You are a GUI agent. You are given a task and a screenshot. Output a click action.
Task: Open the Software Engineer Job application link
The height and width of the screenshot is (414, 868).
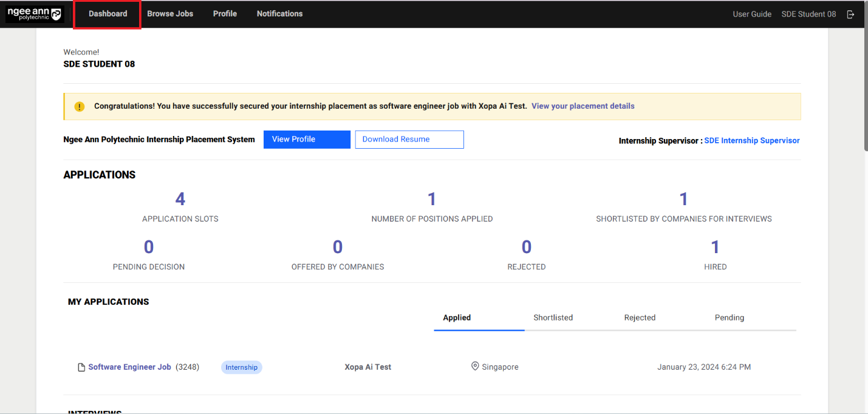[129, 367]
